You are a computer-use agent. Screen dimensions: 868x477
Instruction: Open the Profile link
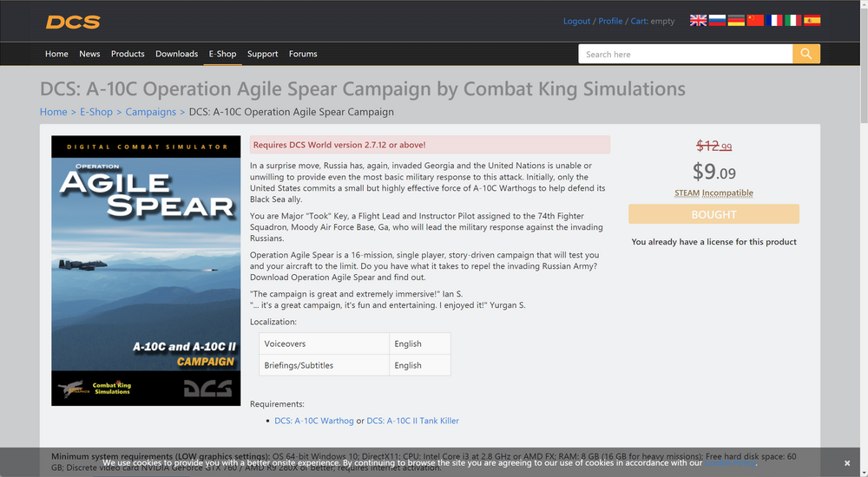610,21
